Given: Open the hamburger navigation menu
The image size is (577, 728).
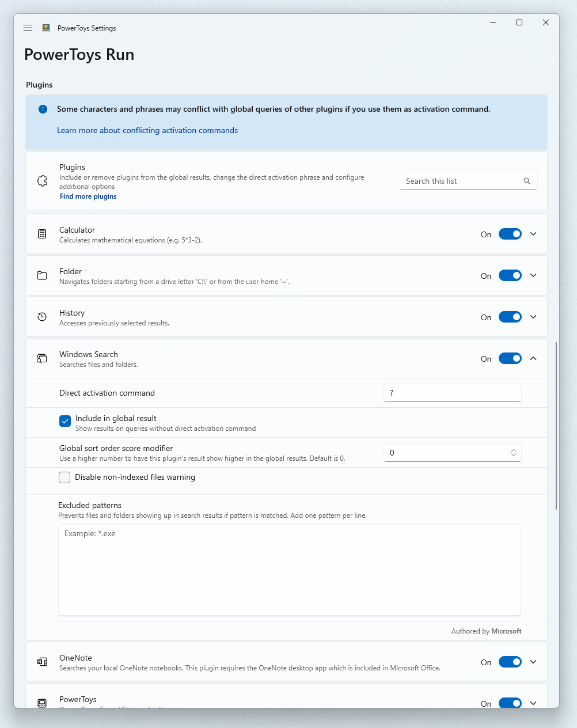Looking at the screenshot, I should coord(27,28).
